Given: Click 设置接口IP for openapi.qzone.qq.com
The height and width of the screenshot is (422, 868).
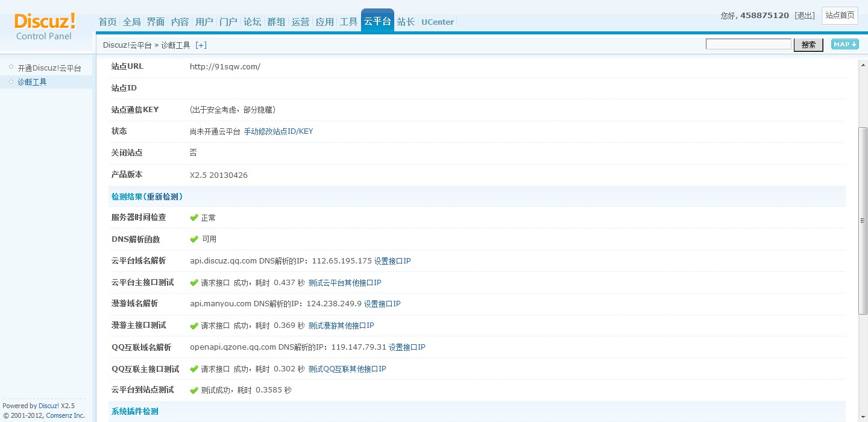Looking at the screenshot, I should 407,347.
